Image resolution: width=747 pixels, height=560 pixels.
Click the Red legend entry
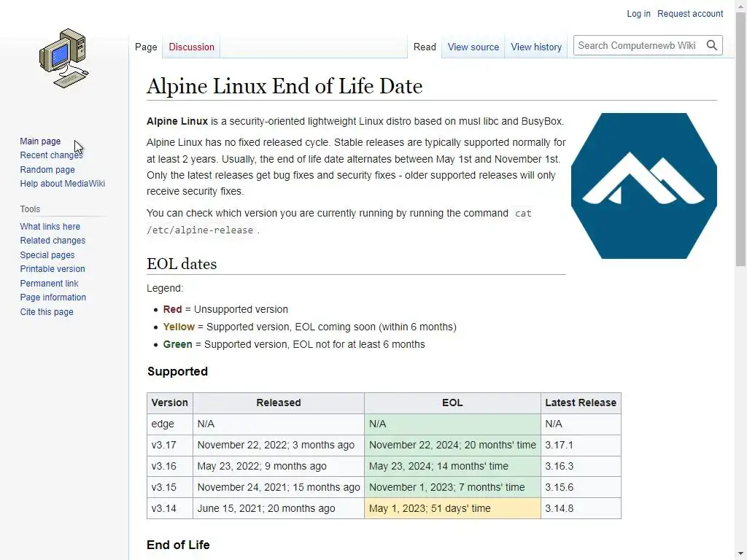(x=225, y=309)
